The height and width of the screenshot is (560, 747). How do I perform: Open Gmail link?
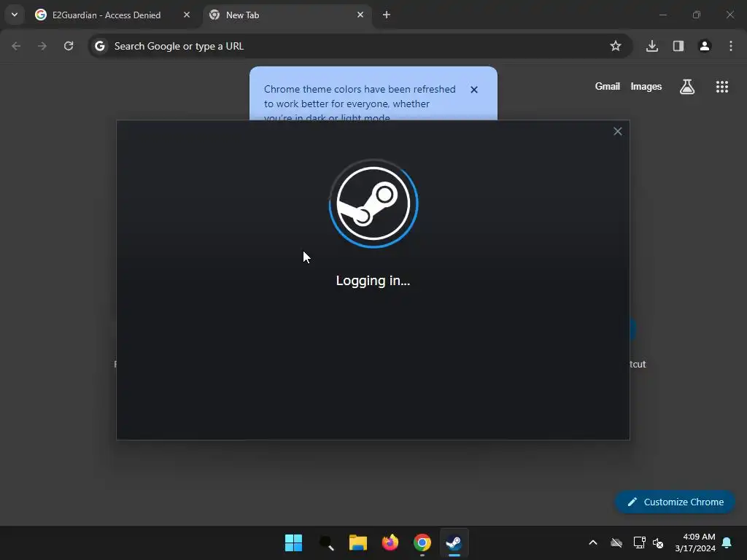608,87
